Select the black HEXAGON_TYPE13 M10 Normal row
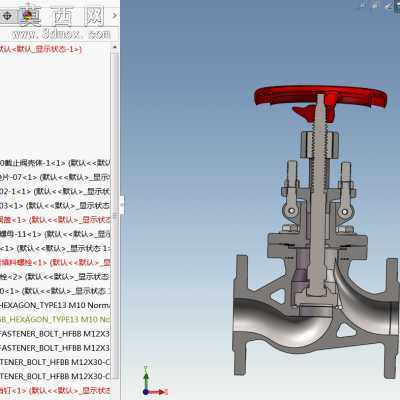This screenshot has height=400, width=400. 55,305
